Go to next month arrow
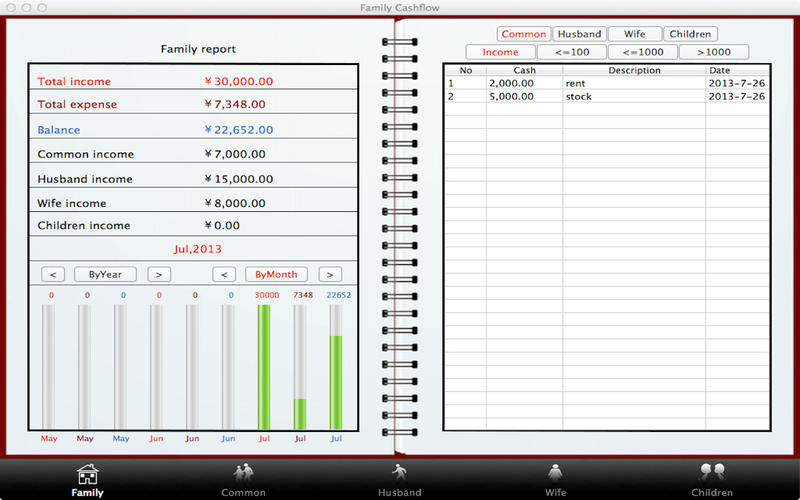 (330, 274)
